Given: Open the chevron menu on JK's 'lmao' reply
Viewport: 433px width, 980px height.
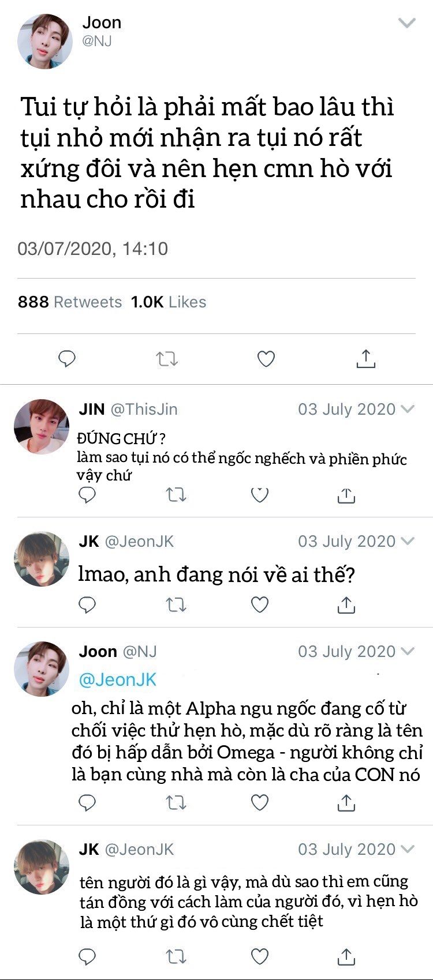Looking at the screenshot, I should [408, 541].
